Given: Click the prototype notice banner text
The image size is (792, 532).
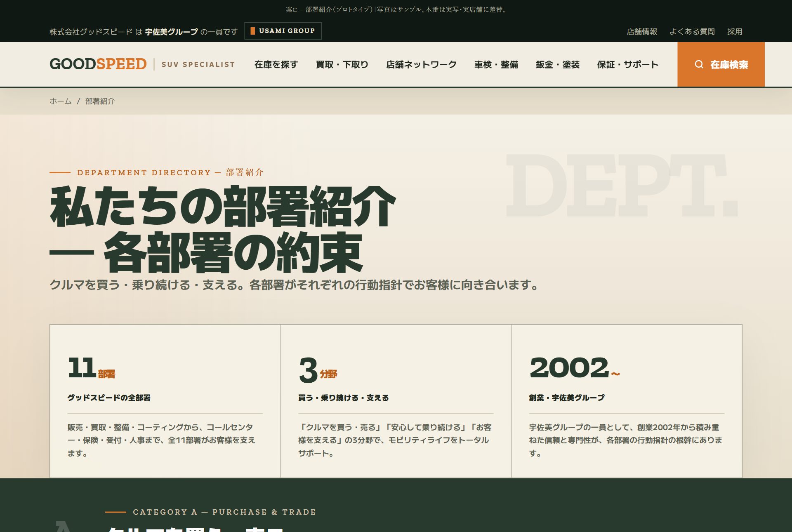Looking at the screenshot, I should coord(396,9).
